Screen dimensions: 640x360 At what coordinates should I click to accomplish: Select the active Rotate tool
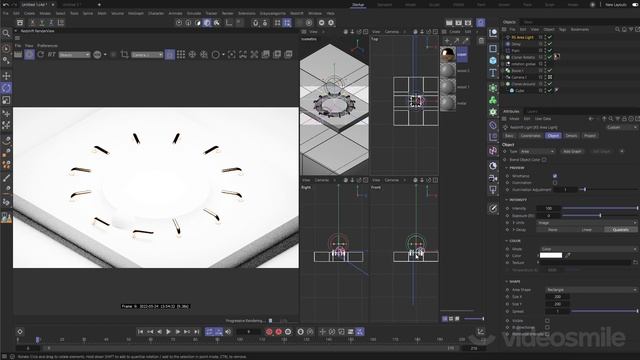(x=6, y=88)
